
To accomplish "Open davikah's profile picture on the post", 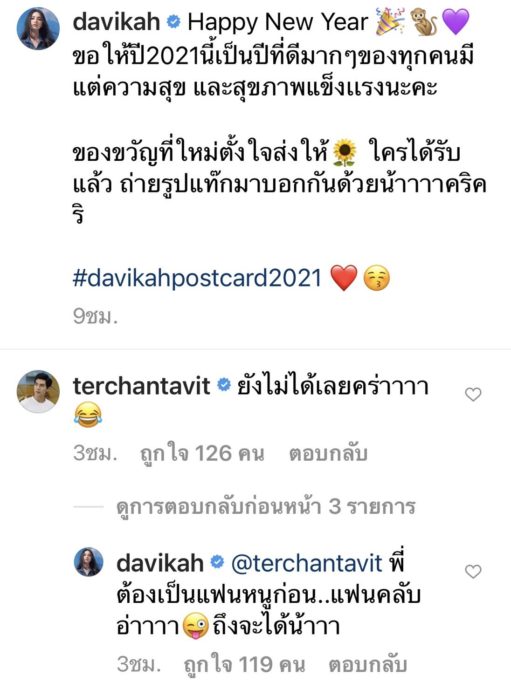I will pyautogui.click(x=38, y=28).
